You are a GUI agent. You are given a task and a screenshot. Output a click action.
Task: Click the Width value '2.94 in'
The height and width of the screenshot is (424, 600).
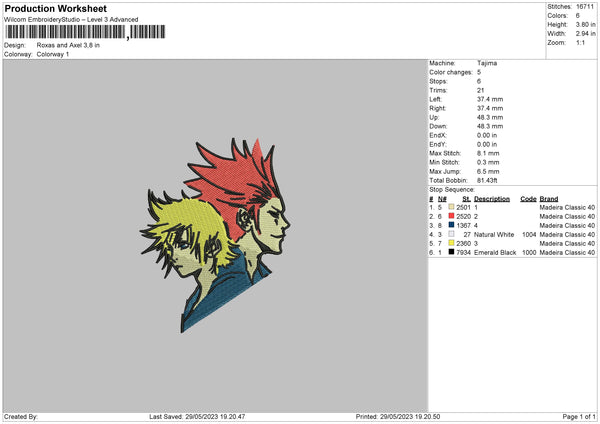[585, 34]
